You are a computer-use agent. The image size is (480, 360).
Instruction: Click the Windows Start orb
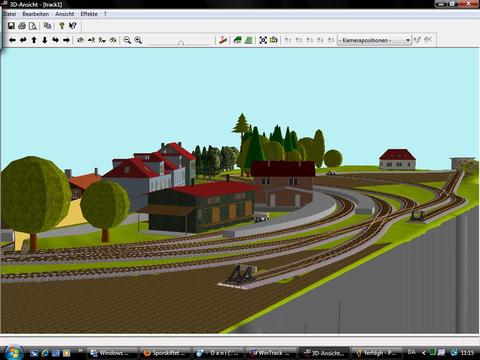14,352
